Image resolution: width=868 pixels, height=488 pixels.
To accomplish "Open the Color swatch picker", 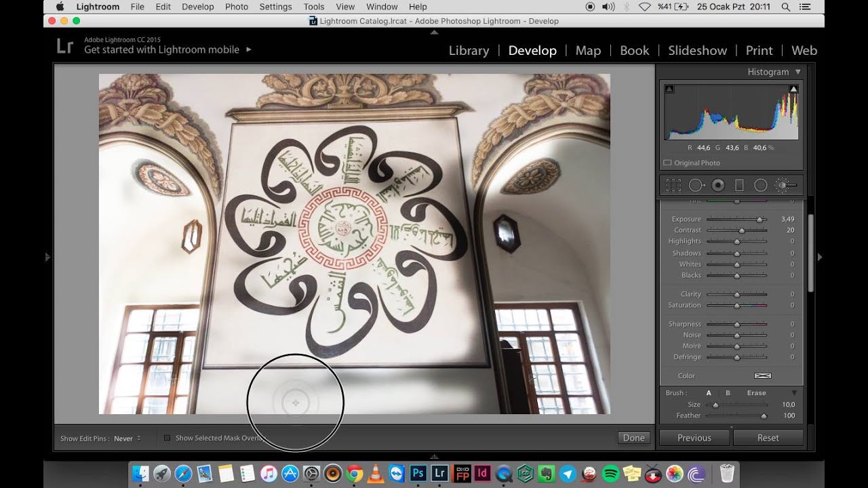I will pyautogui.click(x=763, y=375).
